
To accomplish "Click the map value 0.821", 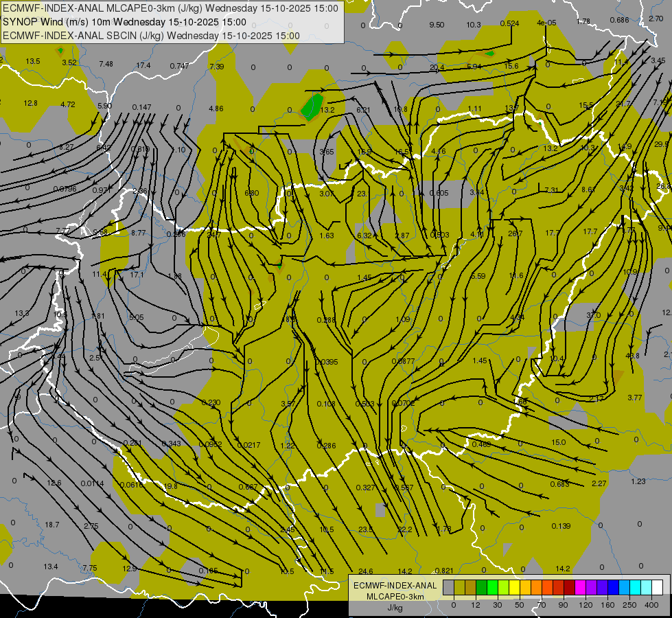I will (x=444, y=571).
